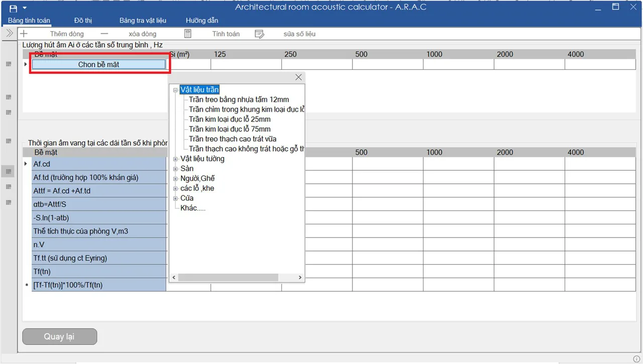Expand the Người,Ghế tree node
643x364 pixels.
pos(175,179)
